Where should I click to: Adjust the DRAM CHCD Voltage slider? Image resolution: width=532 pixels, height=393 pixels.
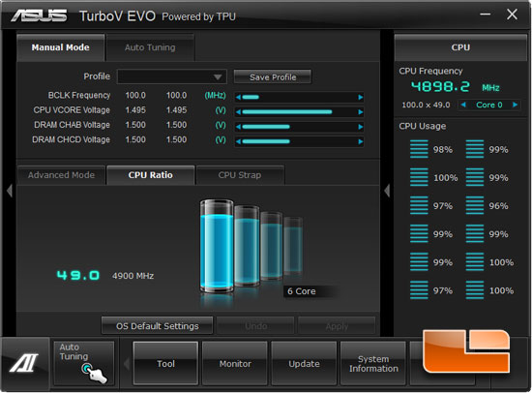pos(299,141)
